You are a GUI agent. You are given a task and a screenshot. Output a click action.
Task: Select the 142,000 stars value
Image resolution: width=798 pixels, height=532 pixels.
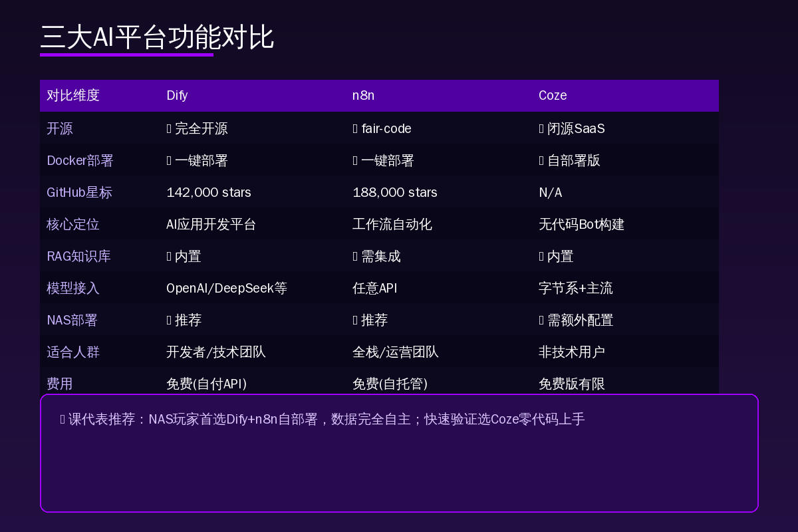pos(209,192)
